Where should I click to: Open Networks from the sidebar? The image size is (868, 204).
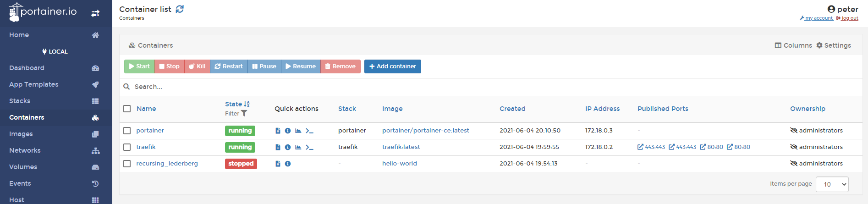[25, 150]
